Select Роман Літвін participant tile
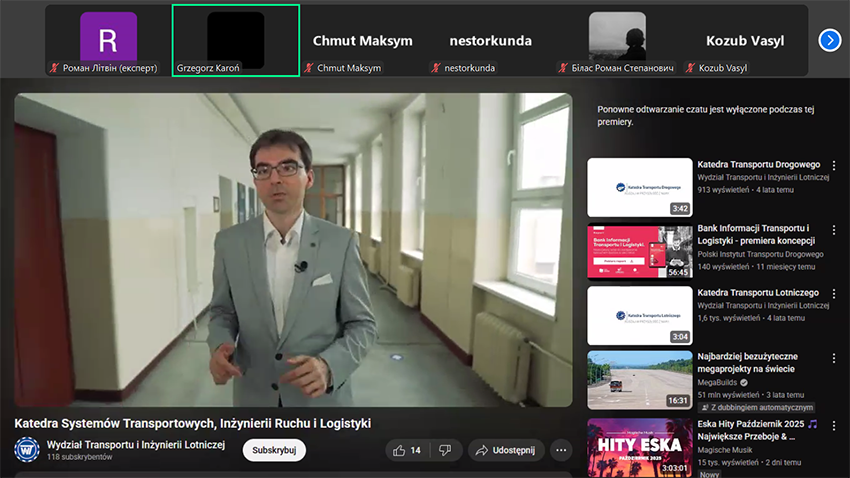850x478 pixels. point(108,40)
